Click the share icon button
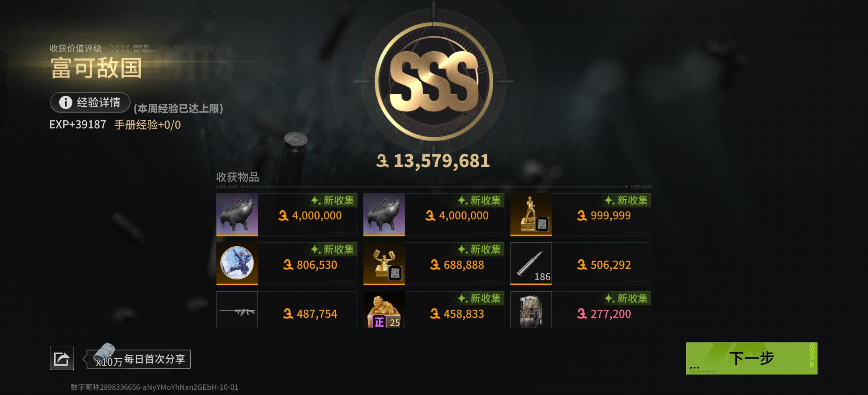Image resolution: width=868 pixels, height=395 pixels. (62, 358)
